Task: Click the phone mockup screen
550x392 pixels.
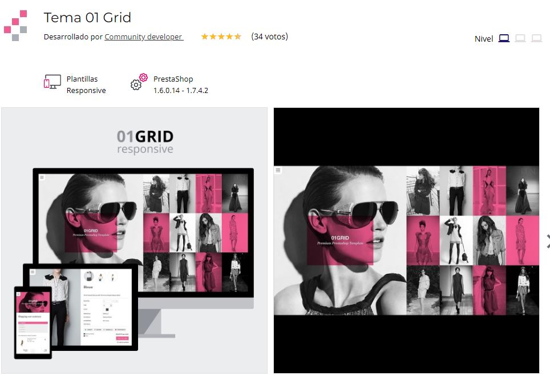Action: [x=33, y=323]
